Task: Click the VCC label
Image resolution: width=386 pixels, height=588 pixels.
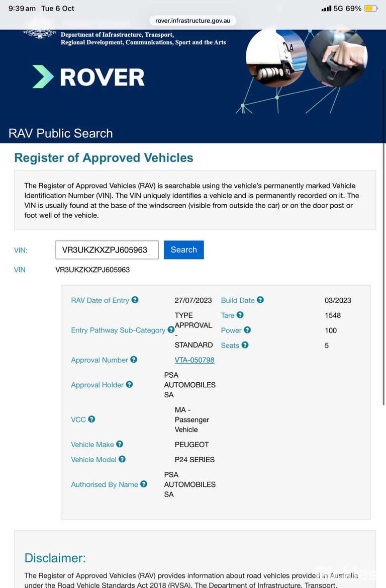Action: click(78, 419)
